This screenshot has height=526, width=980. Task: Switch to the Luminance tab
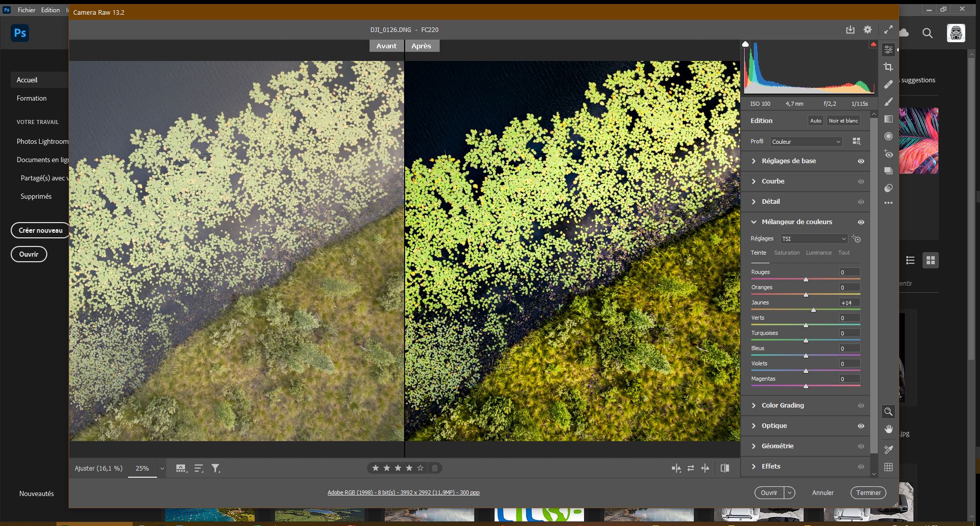click(x=818, y=253)
